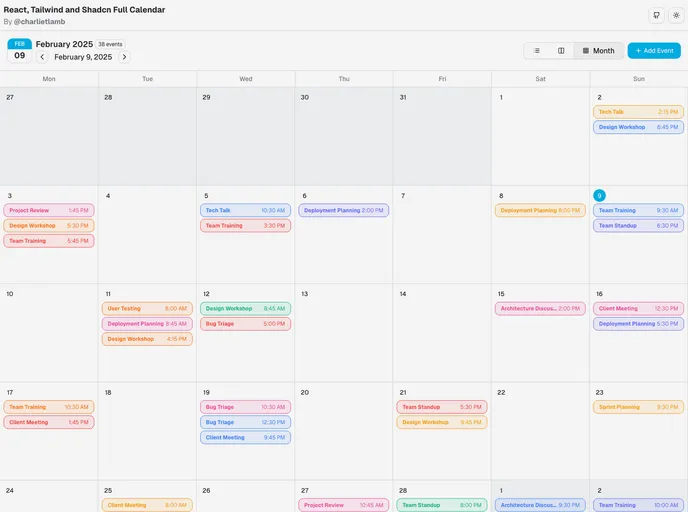
Task: Open Sprint Planning event on the 23rd
Action: [638, 407]
